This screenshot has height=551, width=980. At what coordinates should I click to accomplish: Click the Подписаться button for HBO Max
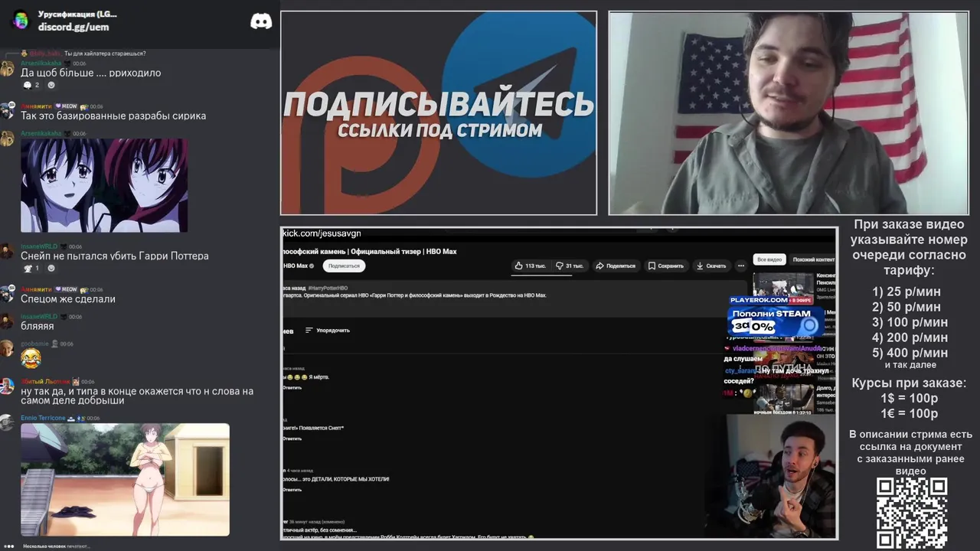[x=344, y=266]
